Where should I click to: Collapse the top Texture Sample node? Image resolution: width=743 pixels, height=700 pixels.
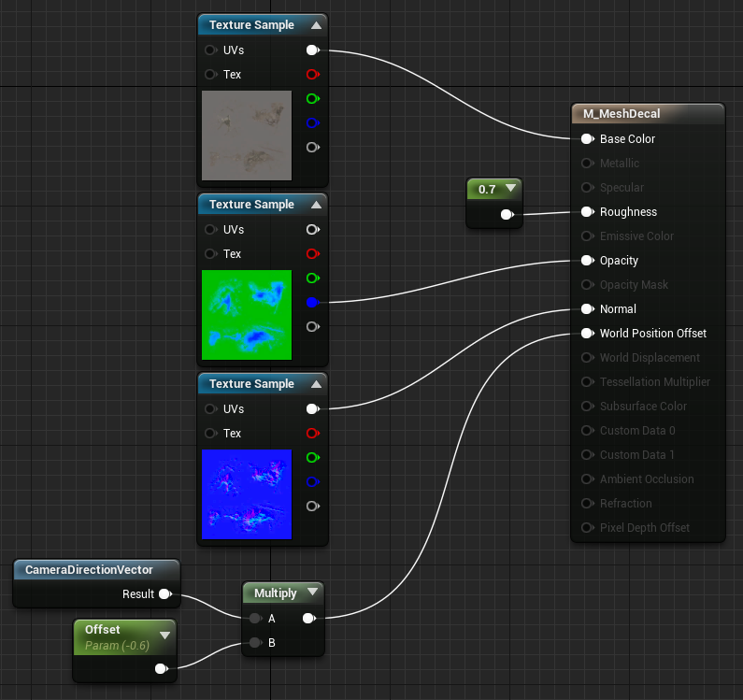point(317,25)
